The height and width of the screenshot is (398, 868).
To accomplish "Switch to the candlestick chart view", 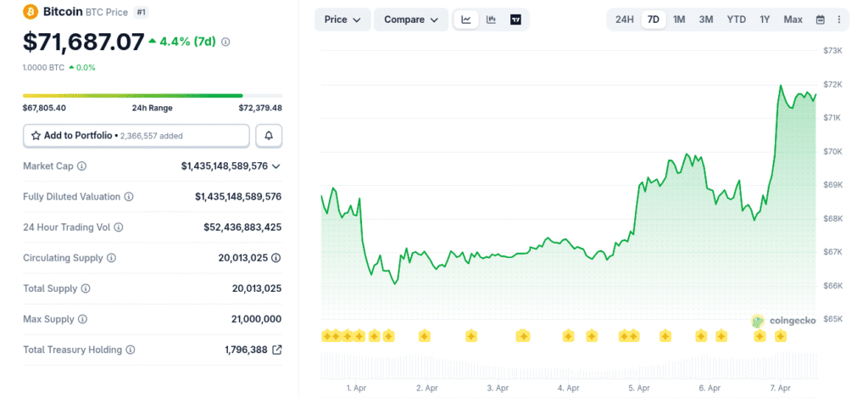I will tap(491, 20).
